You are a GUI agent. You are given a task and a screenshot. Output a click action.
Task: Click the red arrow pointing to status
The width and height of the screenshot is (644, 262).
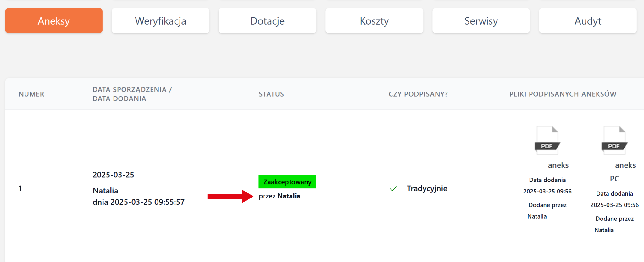click(x=230, y=196)
